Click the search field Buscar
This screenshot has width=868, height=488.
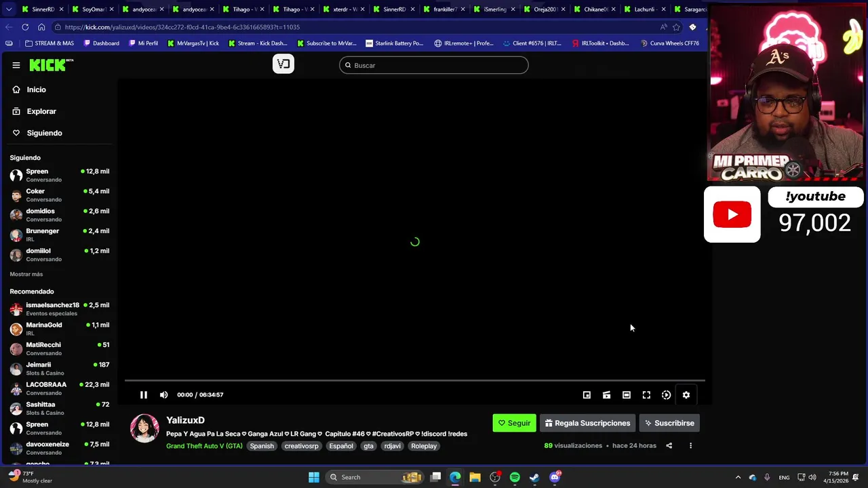tap(434, 65)
